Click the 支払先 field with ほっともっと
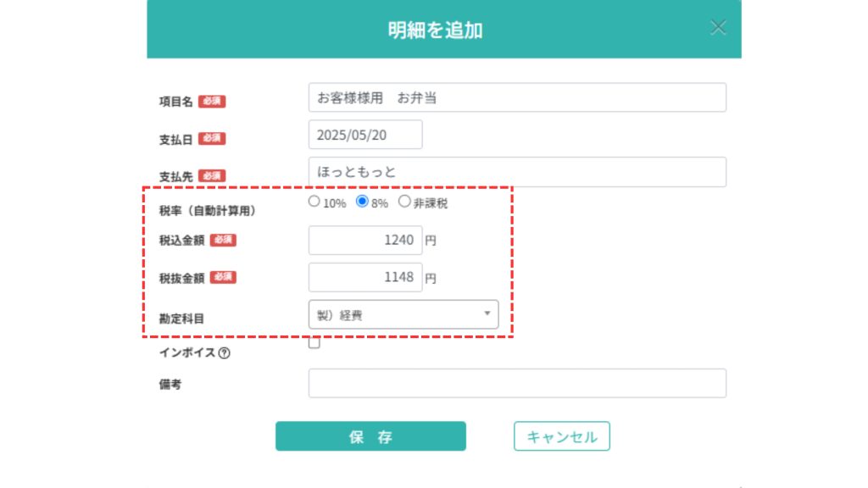Viewport: 868px width, 488px height. pyautogui.click(x=517, y=171)
